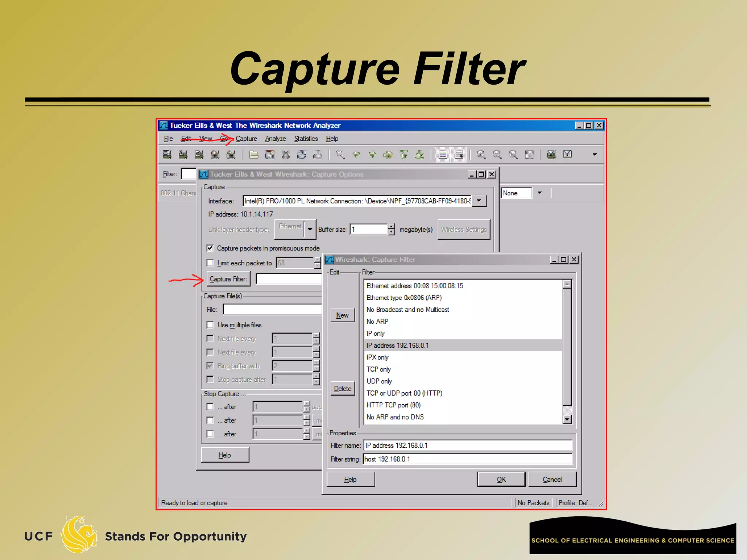Click Reload capture file icon
Screen dimensions: 747x560
pos(302,155)
